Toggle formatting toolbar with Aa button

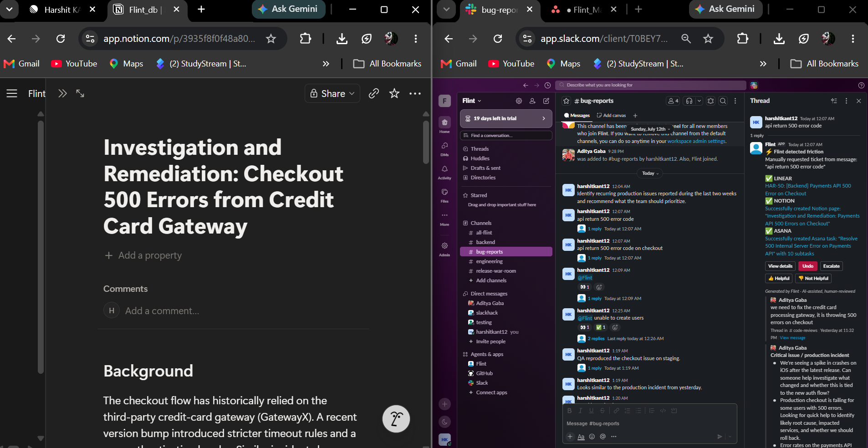pos(581,436)
